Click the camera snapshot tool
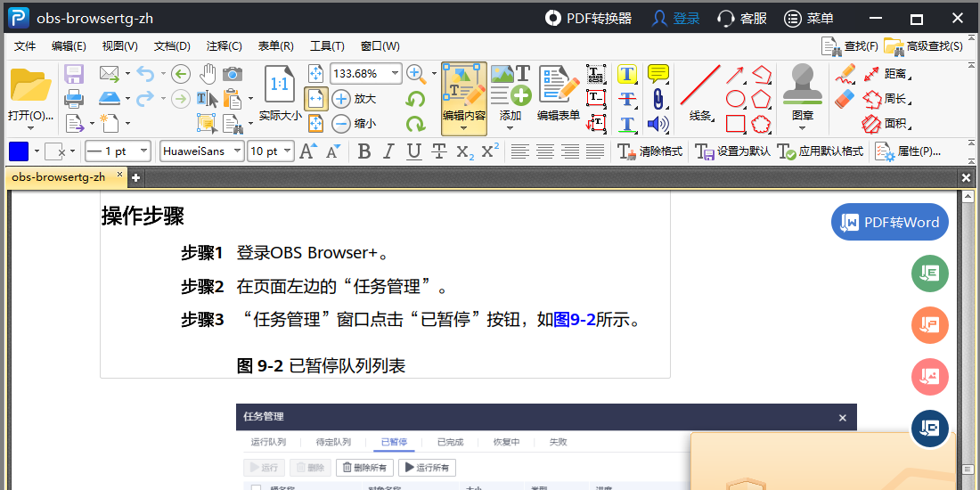This screenshot has height=490, width=980. [x=233, y=74]
